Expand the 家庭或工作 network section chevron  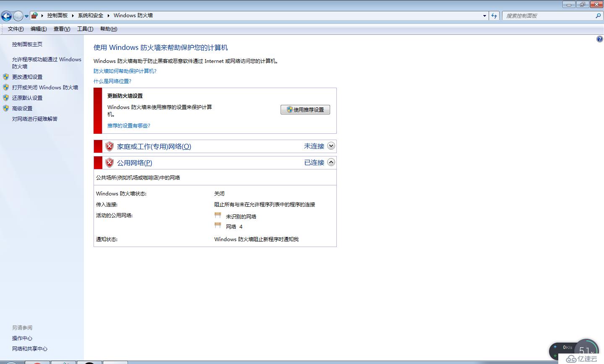pos(331,146)
